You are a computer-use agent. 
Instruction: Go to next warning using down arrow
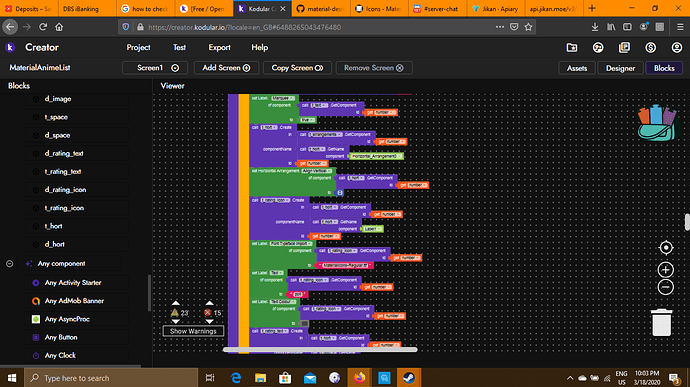point(176,321)
